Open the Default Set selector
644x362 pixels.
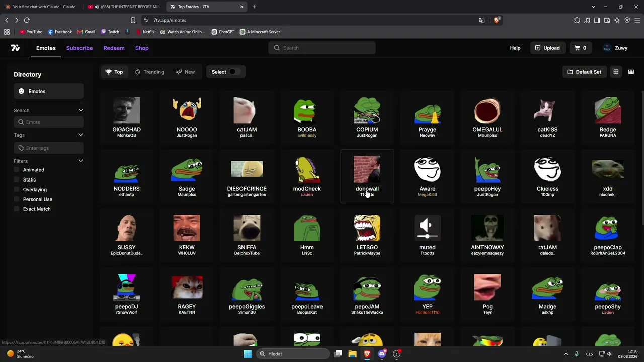tap(584, 72)
